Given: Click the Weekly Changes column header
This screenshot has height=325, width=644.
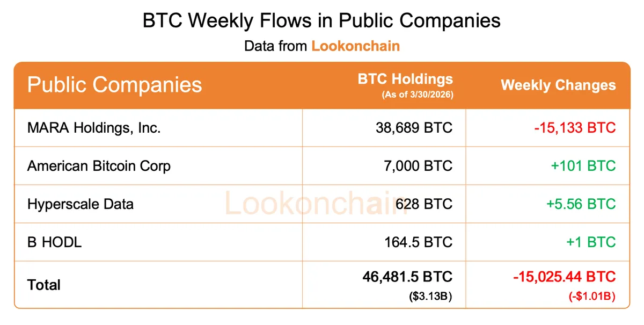Looking at the screenshot, I should coord(558,85).
